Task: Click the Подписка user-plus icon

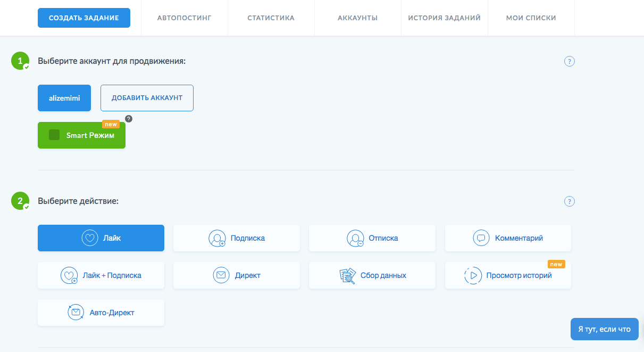Action: tap(217, 238)
